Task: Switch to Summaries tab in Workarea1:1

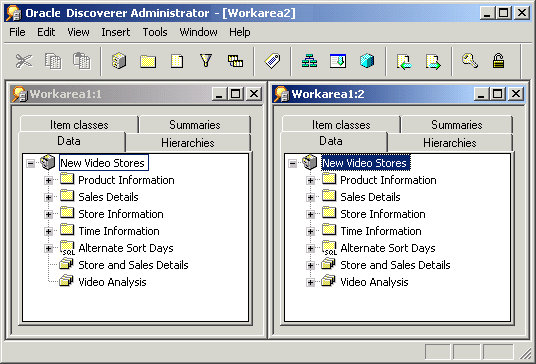Action: coord(195,124)
